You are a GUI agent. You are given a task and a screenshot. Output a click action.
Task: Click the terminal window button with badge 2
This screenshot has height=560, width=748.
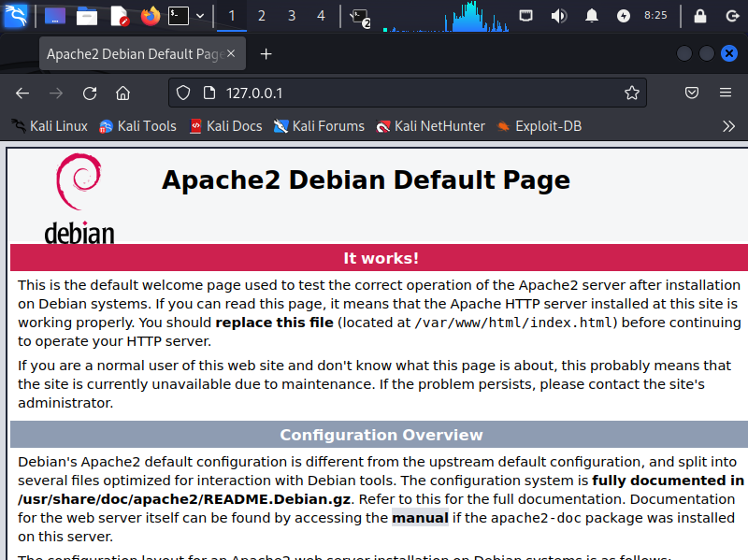360,18
